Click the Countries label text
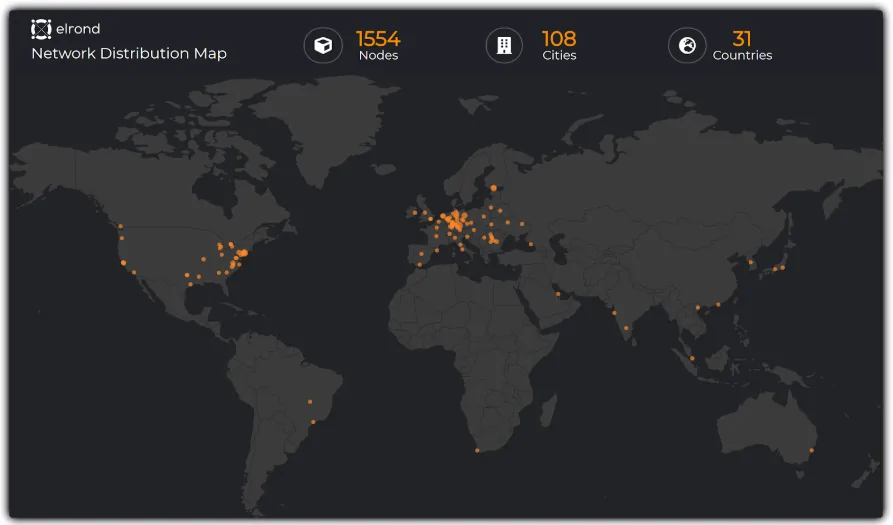The image size is (893, 525). coord(742,56)
